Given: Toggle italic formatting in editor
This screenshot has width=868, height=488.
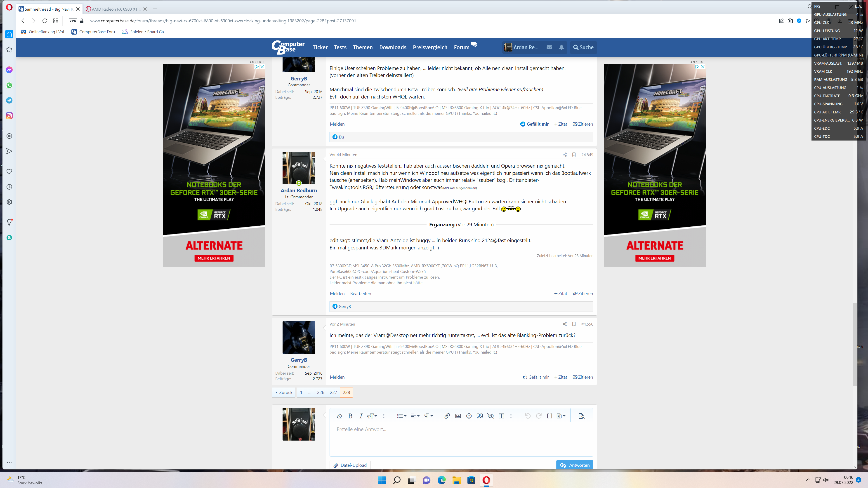Looking at the screenshot, I should [x=361, y=416].
